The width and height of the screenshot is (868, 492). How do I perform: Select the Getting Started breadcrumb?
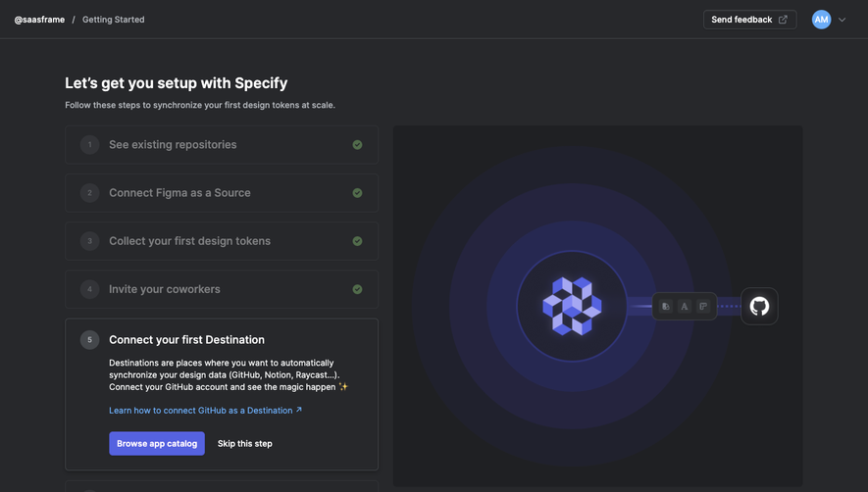(114, 20)
